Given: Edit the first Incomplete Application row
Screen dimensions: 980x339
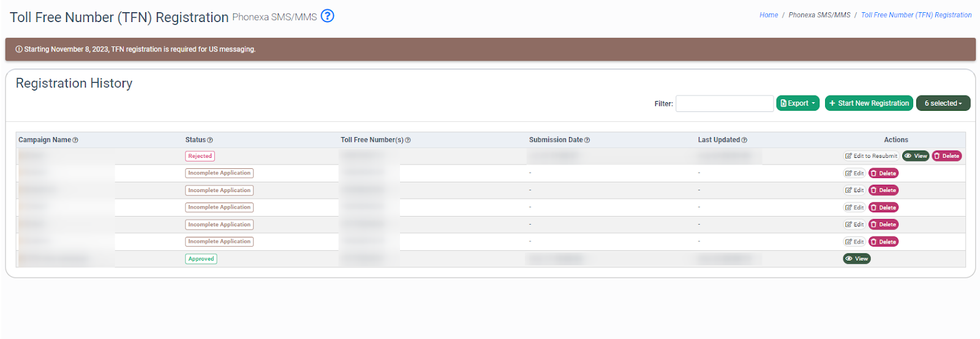Looking at the screenshot, I should click(854, 173).
